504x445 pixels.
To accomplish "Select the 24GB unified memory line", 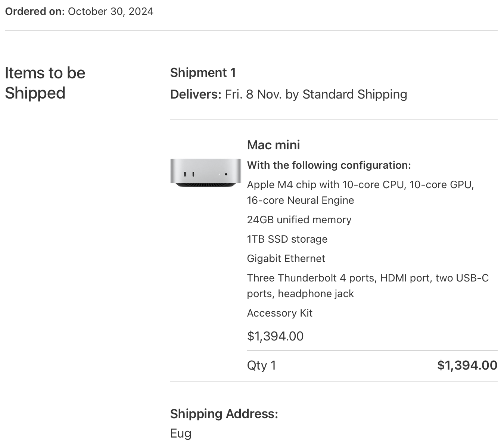I will click(299, 220).
